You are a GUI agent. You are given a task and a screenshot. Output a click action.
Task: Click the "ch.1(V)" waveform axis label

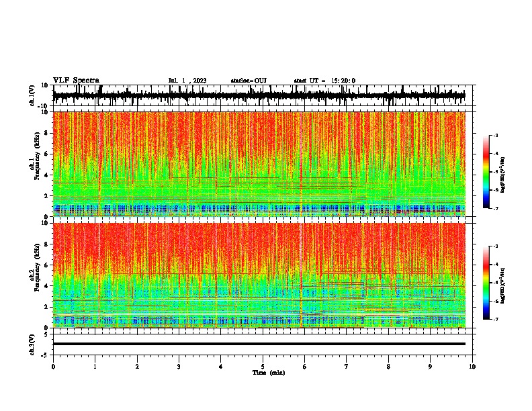(x=33, y=95)
